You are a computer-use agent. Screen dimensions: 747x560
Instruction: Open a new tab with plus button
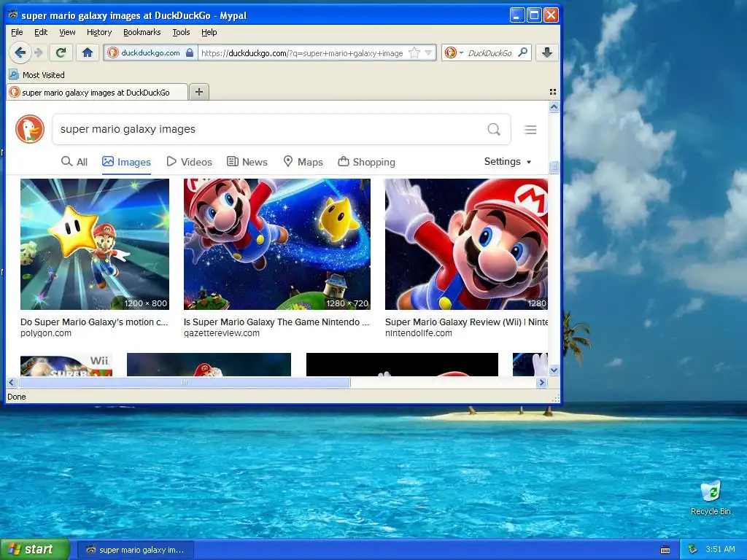point(199,92)
